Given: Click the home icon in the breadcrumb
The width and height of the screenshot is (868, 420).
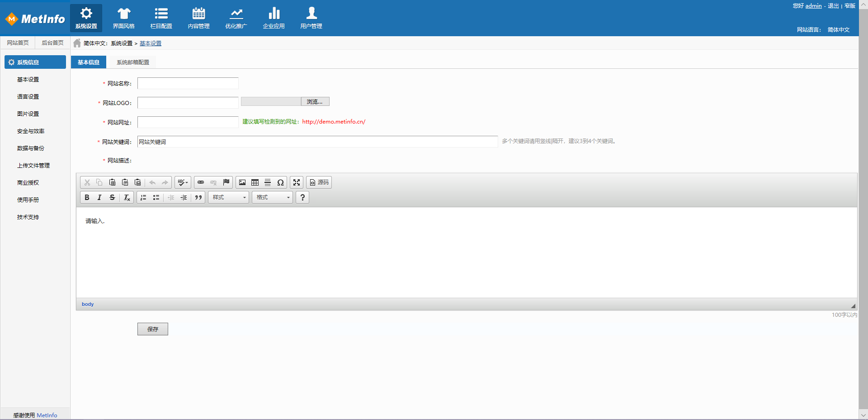Looking at the screenshot, I should pyautogui.click(x=77, y=43).
